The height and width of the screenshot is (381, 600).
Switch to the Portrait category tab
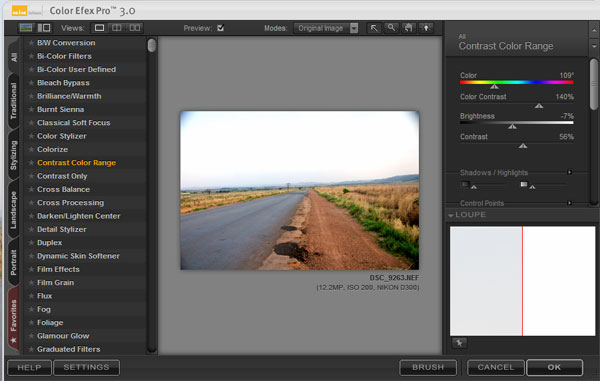14,262
